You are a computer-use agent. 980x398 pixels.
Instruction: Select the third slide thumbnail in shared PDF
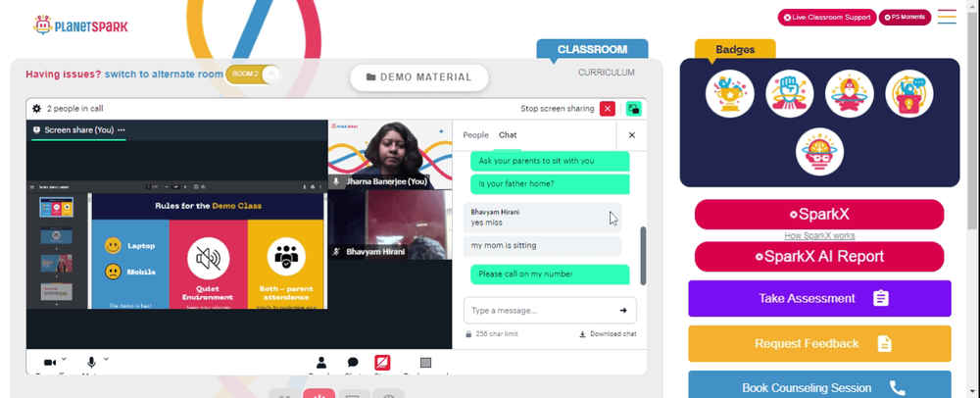(x=57, y=263)
